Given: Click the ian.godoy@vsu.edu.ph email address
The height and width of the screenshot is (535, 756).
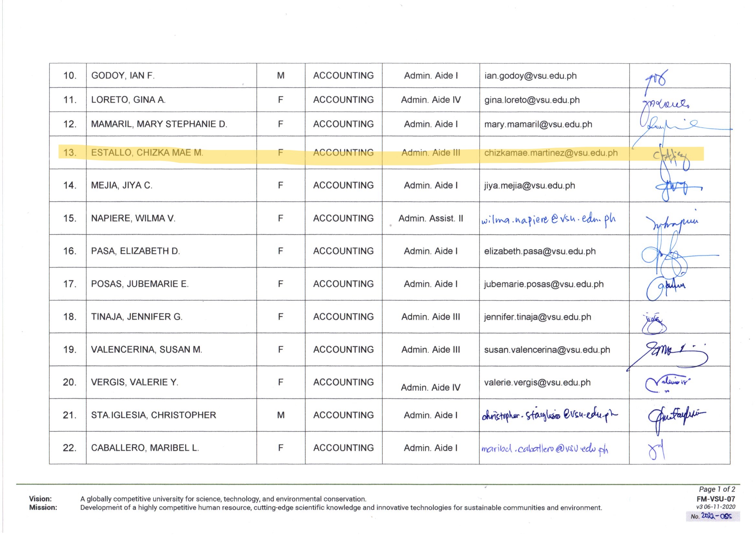Looking at the screenshot, I should [x=530, y=76].
